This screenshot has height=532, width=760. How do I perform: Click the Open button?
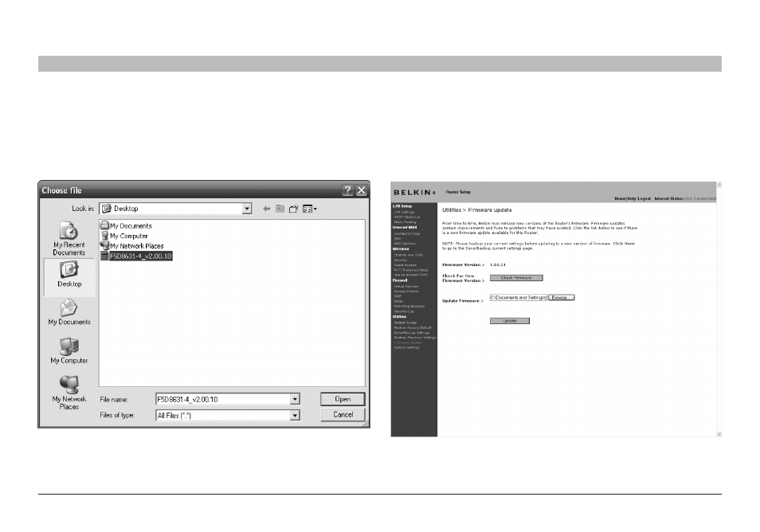(343, 399)
